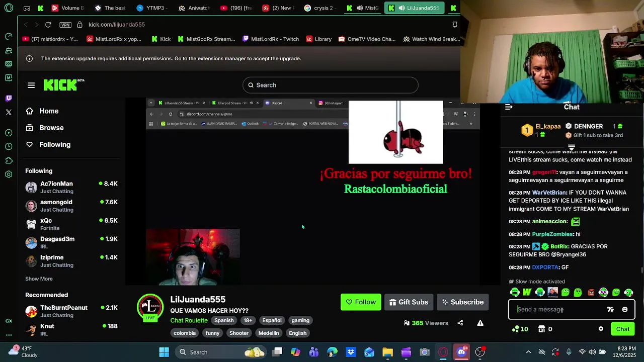Open LilJuanda555 live avatar
Viewport: 644px width, 362px height.
150,307
